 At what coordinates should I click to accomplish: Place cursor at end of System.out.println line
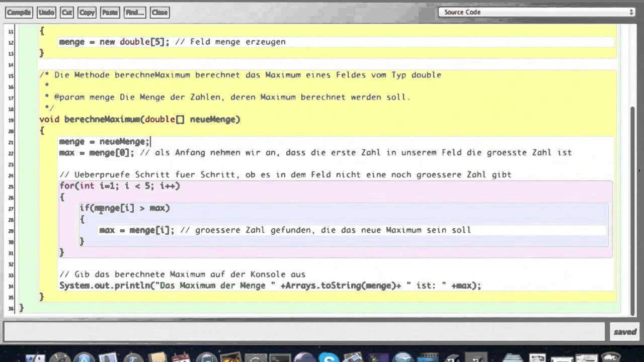[481, 286]
